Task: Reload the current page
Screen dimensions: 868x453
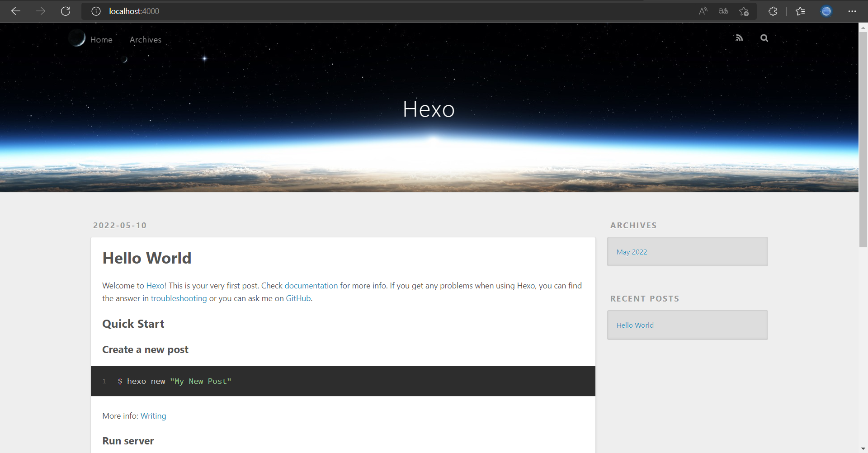Action: (x=66, y=11)
